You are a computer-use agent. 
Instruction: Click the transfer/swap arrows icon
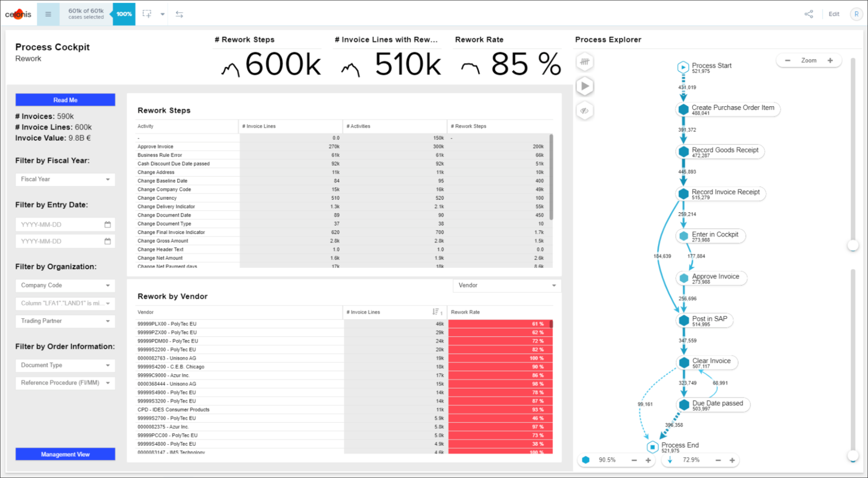180,14
